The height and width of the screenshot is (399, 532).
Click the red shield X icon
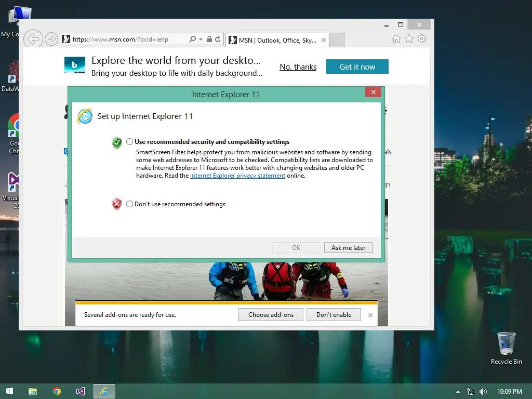click(117, 204)
